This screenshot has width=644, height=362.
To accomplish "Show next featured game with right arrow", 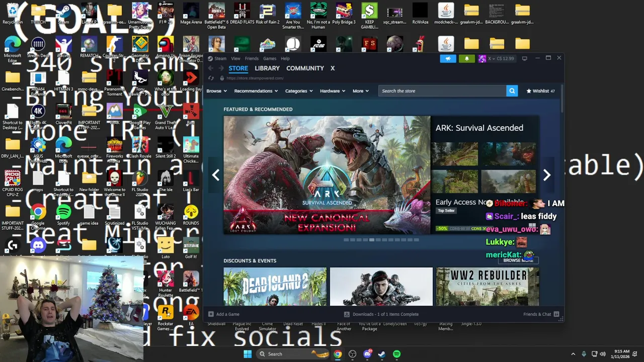I will click(547, 174).
